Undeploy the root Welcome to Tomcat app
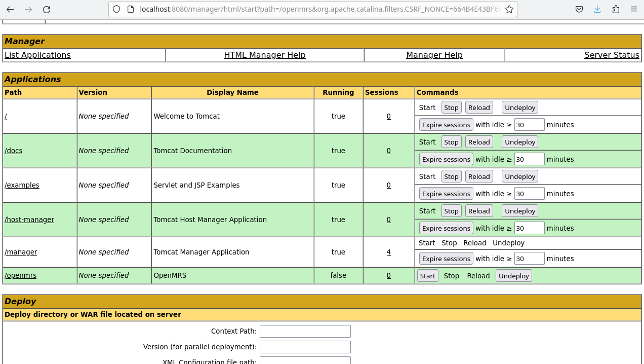644x364 pixels. 520,107
